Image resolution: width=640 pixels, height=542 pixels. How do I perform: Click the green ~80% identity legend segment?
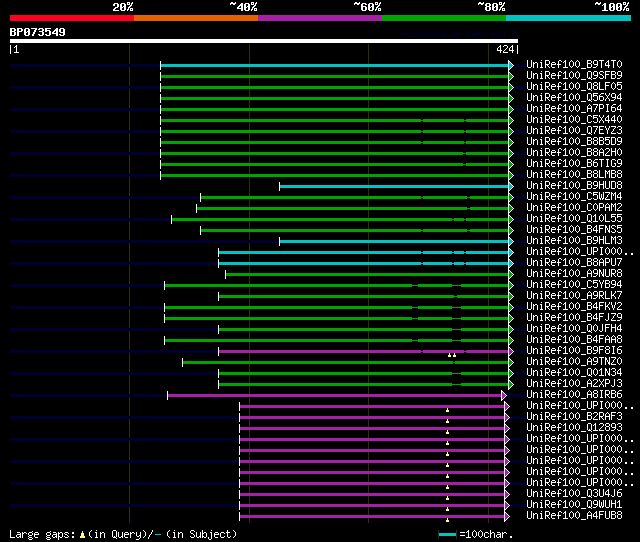[x=444, y=18]
